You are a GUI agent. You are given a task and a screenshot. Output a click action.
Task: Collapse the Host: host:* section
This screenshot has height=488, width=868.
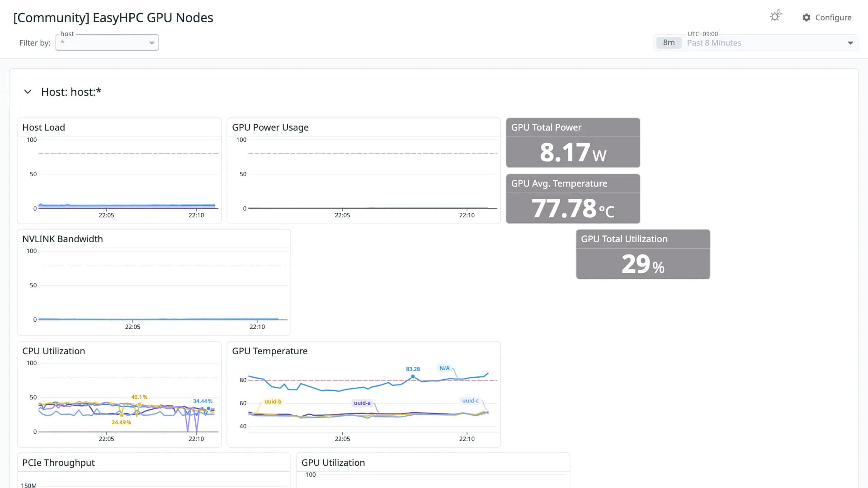tap(28, 92)
